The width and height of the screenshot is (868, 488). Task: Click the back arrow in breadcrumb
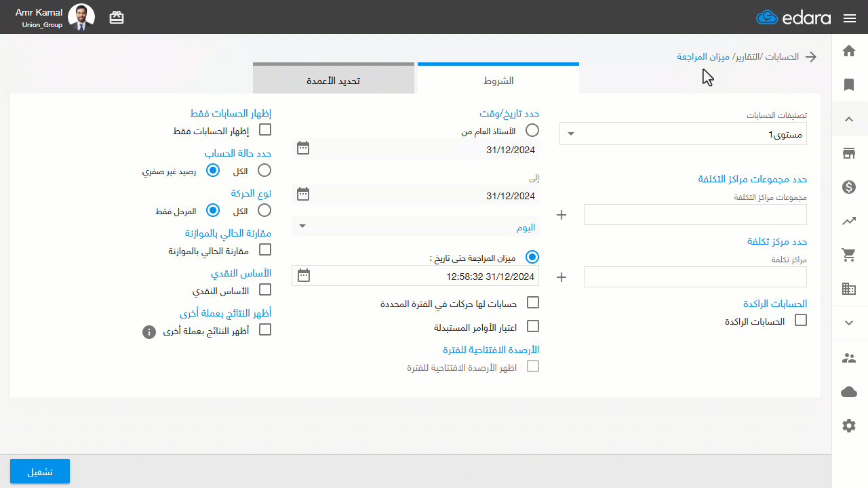pos(810,57)
